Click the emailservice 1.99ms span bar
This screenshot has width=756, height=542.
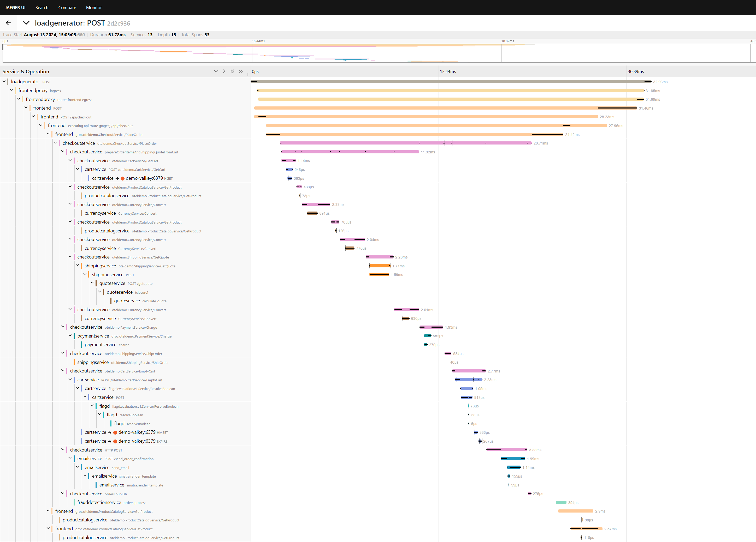coord(513,459)
